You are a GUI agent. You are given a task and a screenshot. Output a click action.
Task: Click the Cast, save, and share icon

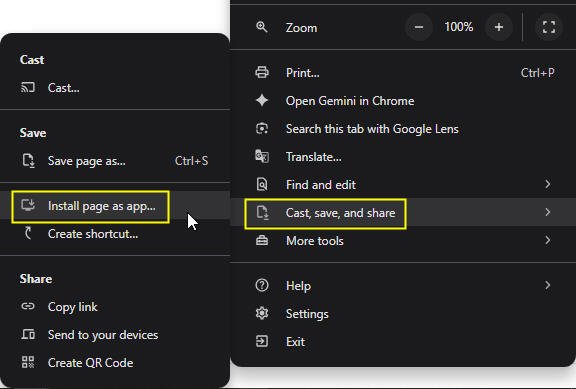point(262,212)
